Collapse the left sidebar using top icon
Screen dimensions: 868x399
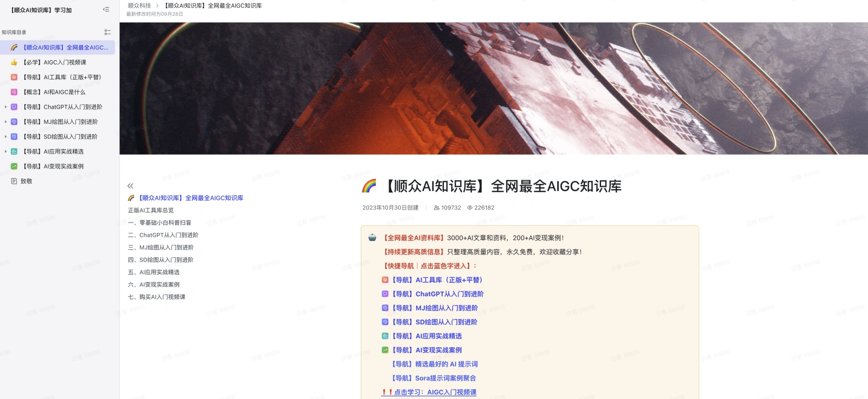[106, 10]
